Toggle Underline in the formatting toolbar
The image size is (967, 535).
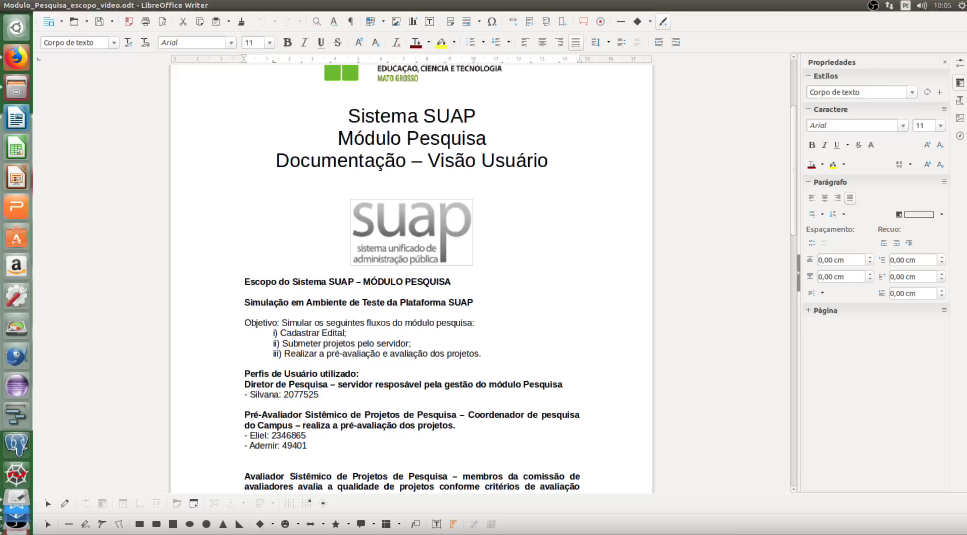[x=321, y=43]
